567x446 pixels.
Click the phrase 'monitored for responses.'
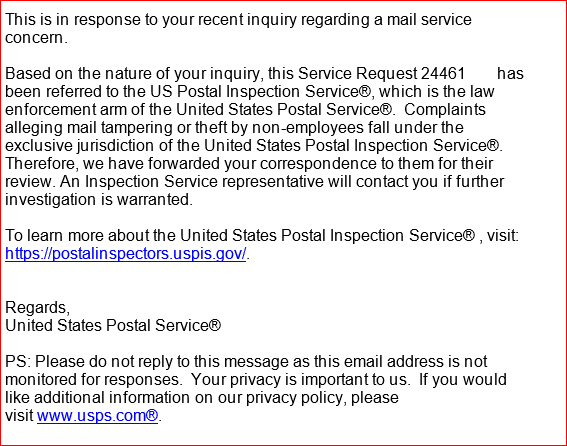(x=94, y=380)
